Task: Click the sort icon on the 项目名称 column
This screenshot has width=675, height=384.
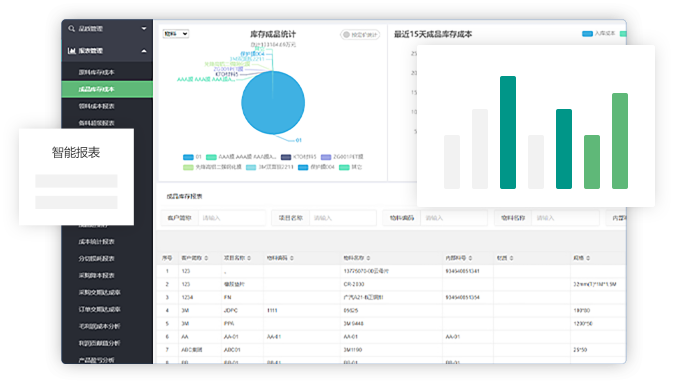Action: [x=249, y=258]
